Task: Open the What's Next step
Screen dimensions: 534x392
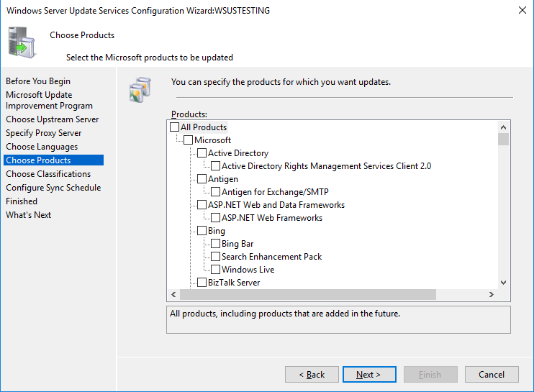Action: click(28, 215)
